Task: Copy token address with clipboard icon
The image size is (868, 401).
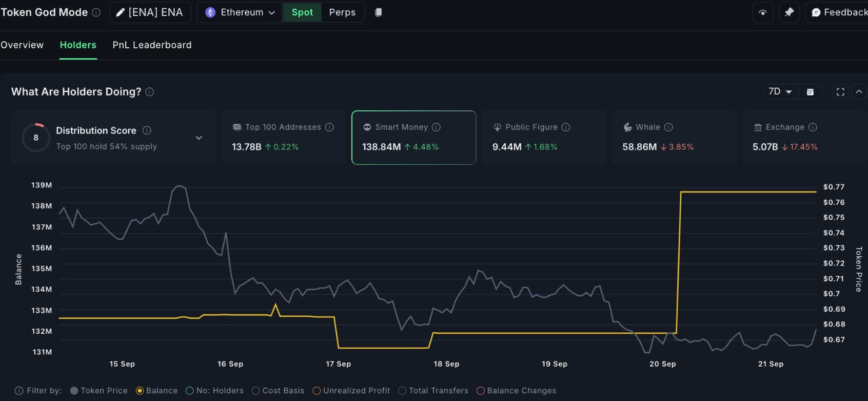Action: pos(378,12)
